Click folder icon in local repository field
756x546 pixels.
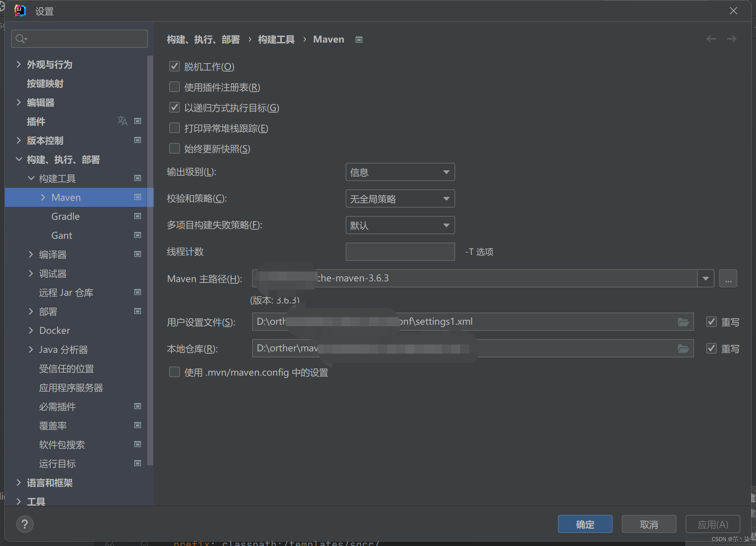[683, 349]
